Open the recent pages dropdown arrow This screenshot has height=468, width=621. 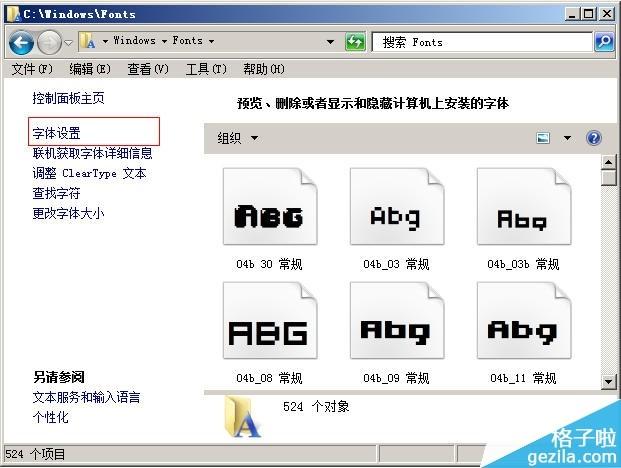69,42
